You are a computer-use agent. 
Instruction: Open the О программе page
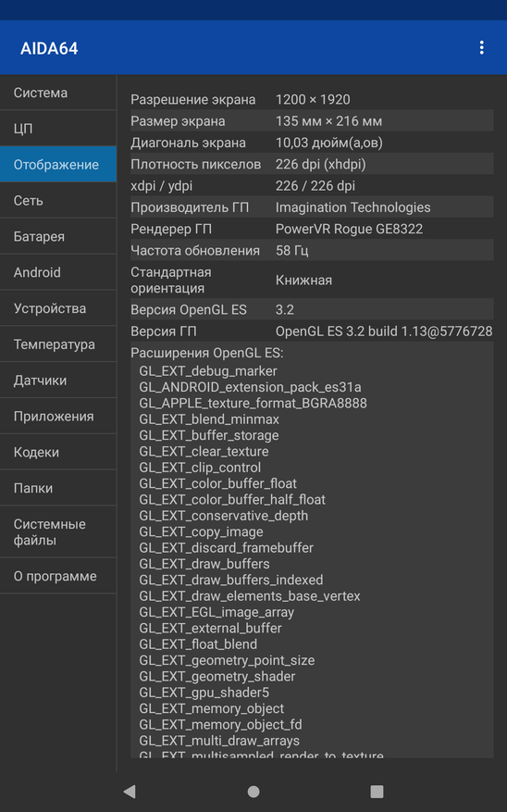[58, 576]
